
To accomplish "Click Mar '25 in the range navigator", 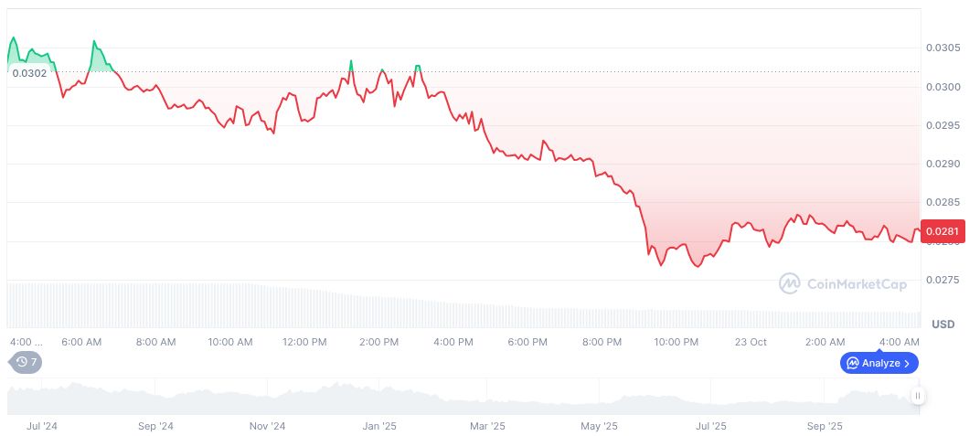I will point(487,426).
